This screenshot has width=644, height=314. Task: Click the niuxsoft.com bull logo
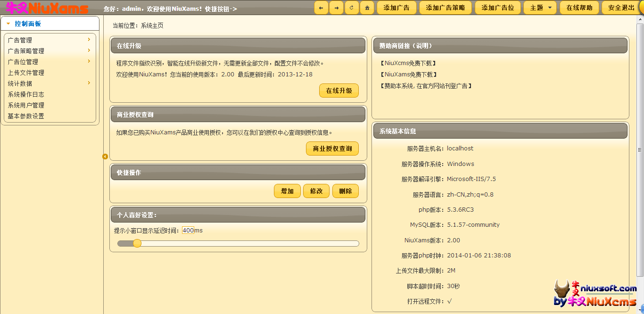click(x=595, y=294)
